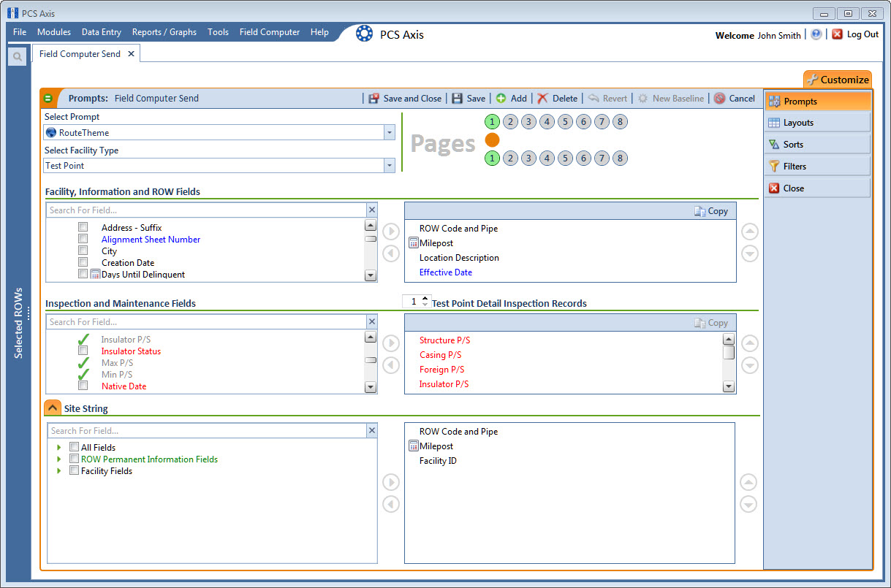Open the Select Facility Type dropdown
The image size is (891, 588).
tap(390, 166)
